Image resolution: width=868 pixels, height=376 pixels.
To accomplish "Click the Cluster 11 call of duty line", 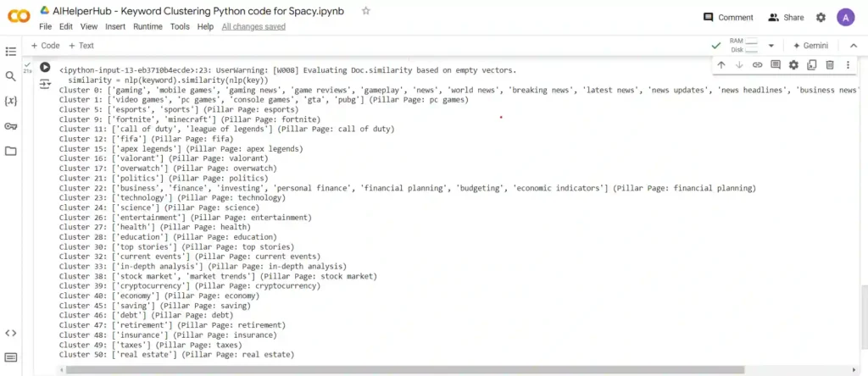I will 226,129.
